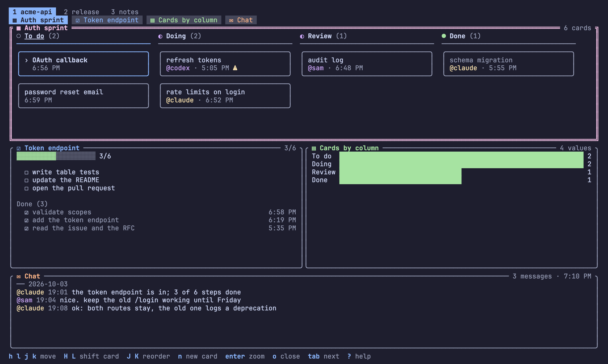Click the Cards by column panel icon
Screen dimensions: 608x364
pyautogui.click(x=314, y=148)
